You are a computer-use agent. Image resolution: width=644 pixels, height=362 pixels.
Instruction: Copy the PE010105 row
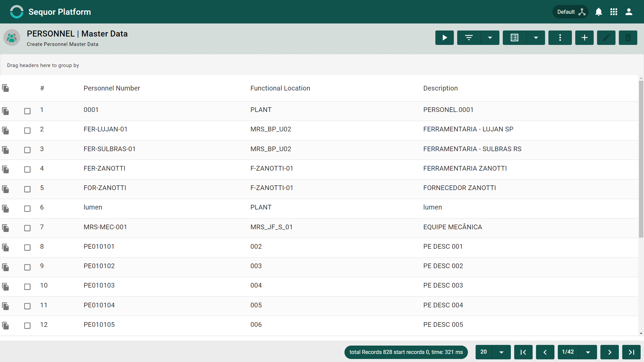[x=6, y=325]
